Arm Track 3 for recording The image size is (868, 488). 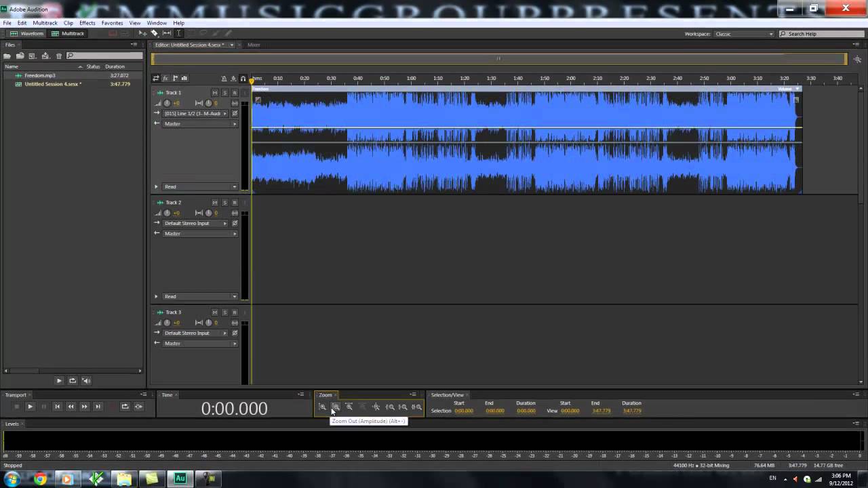click(x=235, y=312)
